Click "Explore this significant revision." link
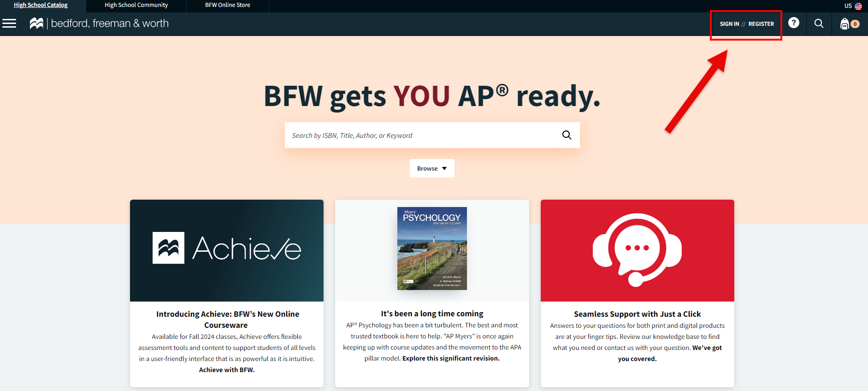 (x=451, y=358)
